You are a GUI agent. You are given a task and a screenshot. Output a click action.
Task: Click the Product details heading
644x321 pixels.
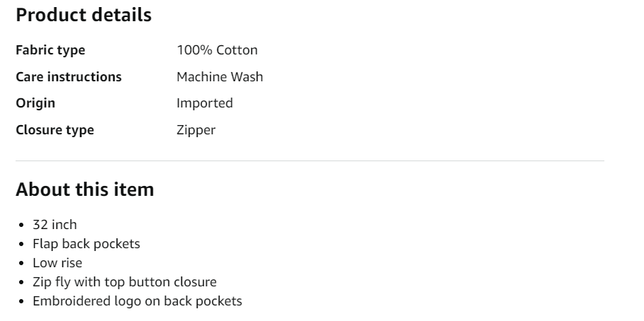[84, 15]
